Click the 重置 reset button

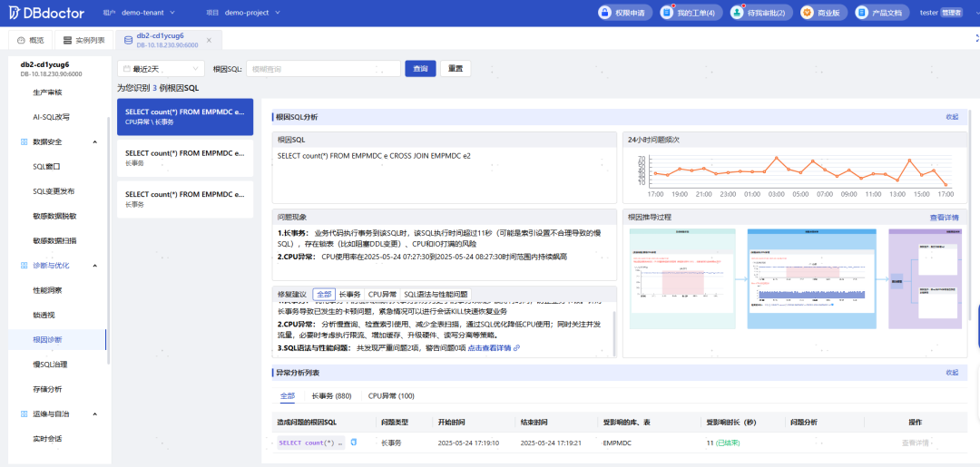tap(456, 69)
